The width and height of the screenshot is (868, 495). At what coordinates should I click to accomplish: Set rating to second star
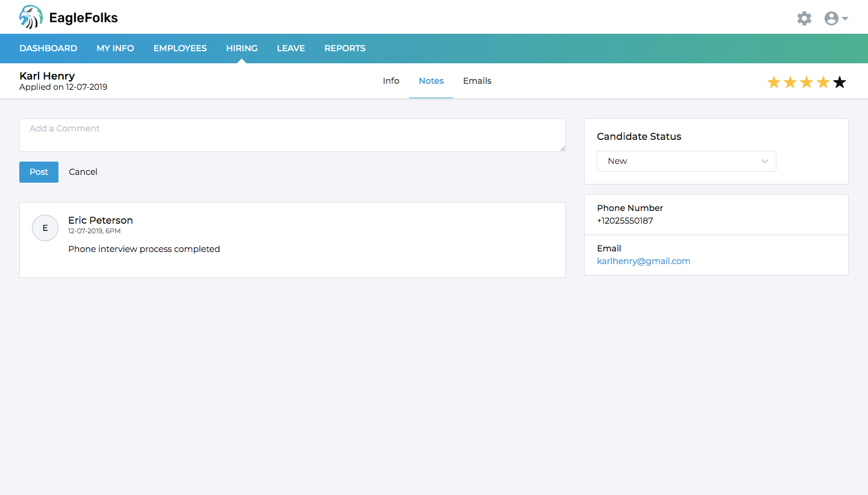point(790,83)
